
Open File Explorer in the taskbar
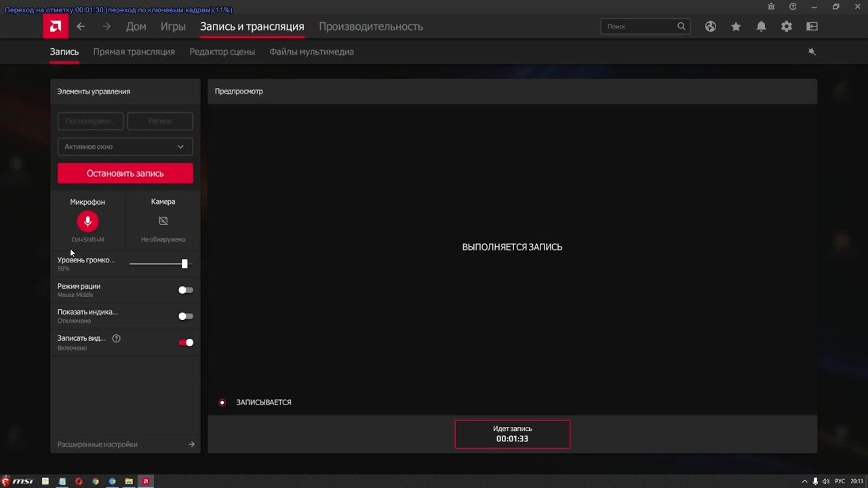tap(129, 481)
